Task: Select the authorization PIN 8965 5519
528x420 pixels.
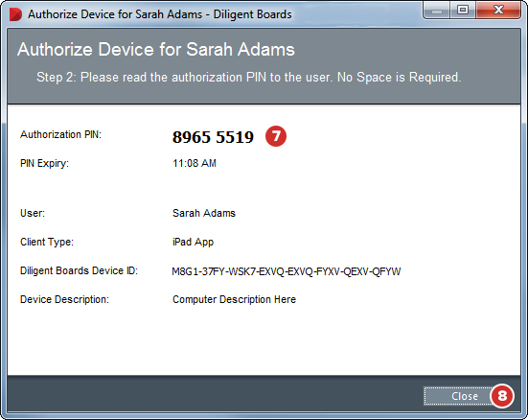Action: tap(213, 137)
